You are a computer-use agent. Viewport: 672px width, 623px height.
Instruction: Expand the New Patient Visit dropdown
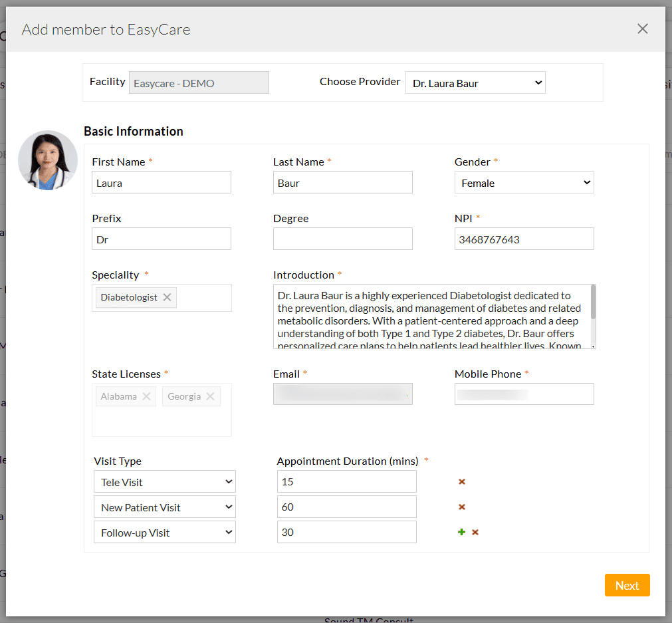coord(164,507)
